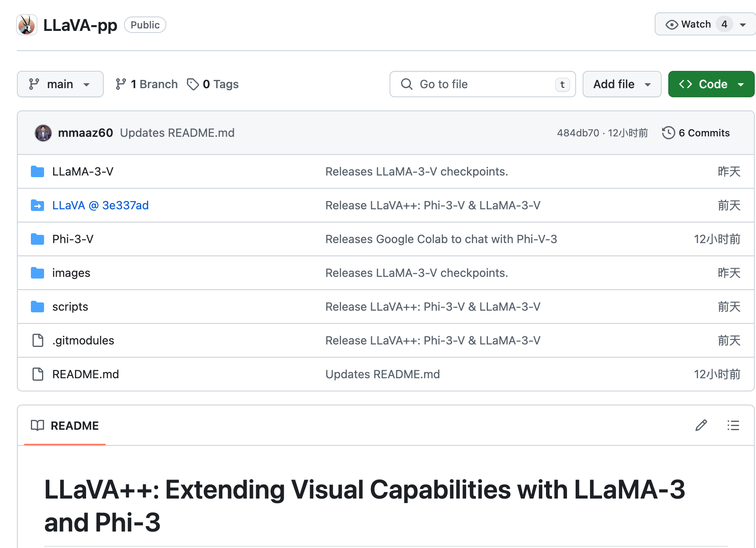Screen dimensions: 756x548
Task: Click the scripts folder icon
Action: point(37,307)
